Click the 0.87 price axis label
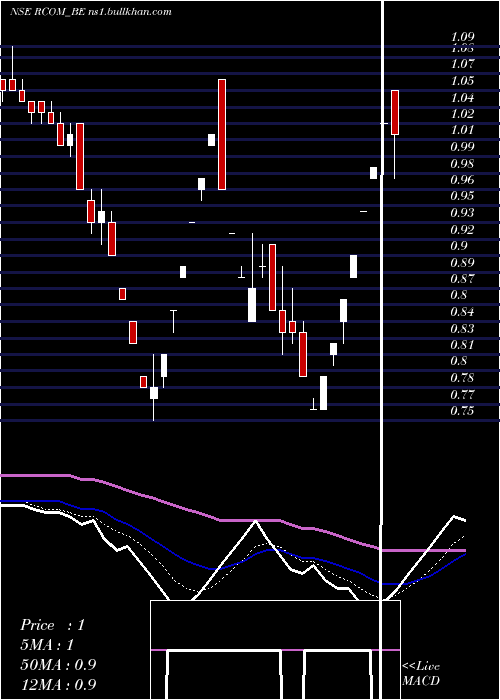The height and width of the screenshot is (700, 500). click(x=462, y=279)
